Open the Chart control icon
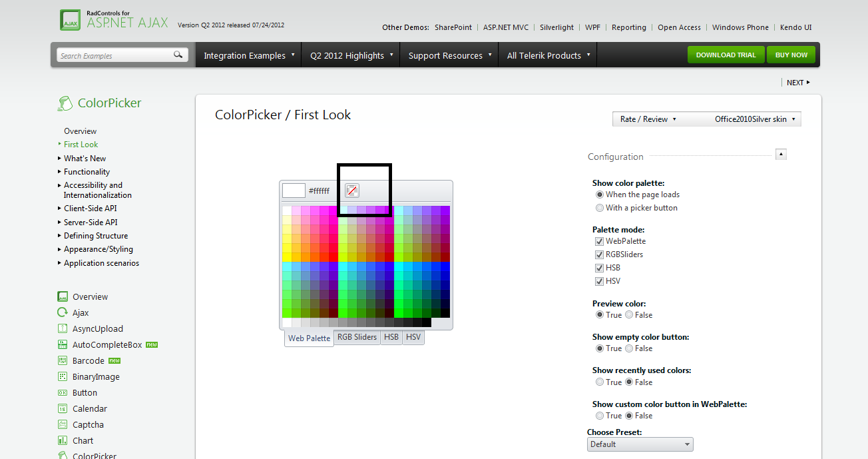Image resolution: width=868 pixels, height=459 pixels. pos(63,440)
